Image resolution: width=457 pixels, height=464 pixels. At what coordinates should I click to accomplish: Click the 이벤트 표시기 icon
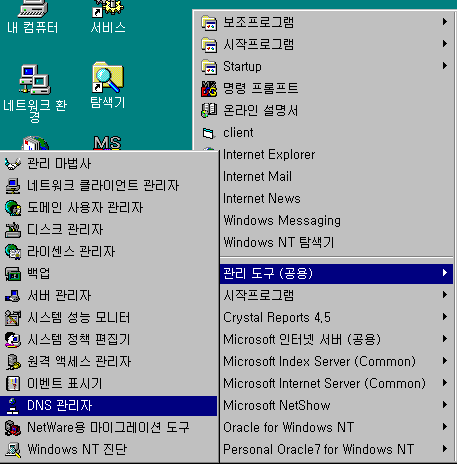[13, 384]
